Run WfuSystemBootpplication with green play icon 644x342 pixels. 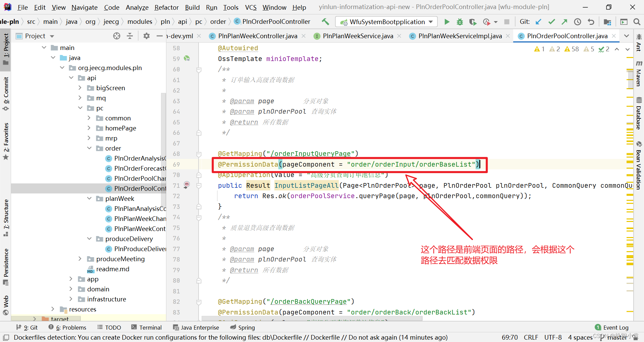447,22
